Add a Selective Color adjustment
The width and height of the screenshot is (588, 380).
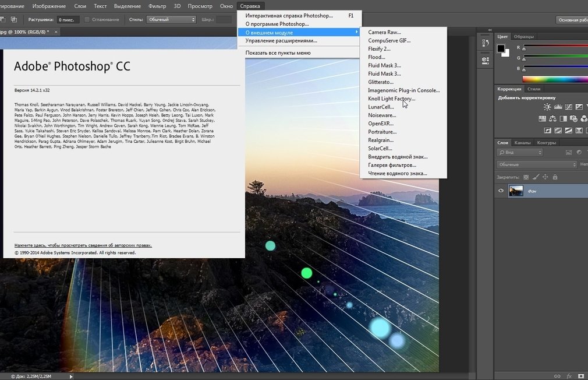coord(579,131)
